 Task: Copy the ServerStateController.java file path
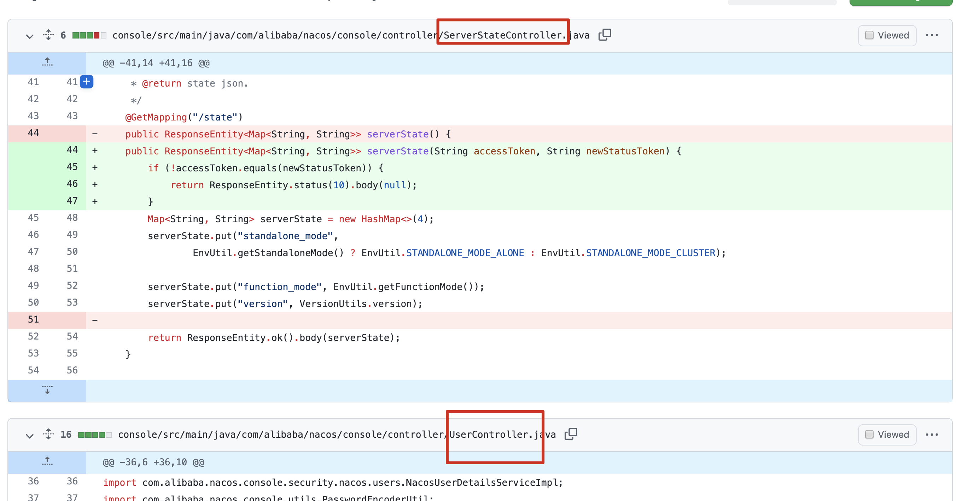605,35
